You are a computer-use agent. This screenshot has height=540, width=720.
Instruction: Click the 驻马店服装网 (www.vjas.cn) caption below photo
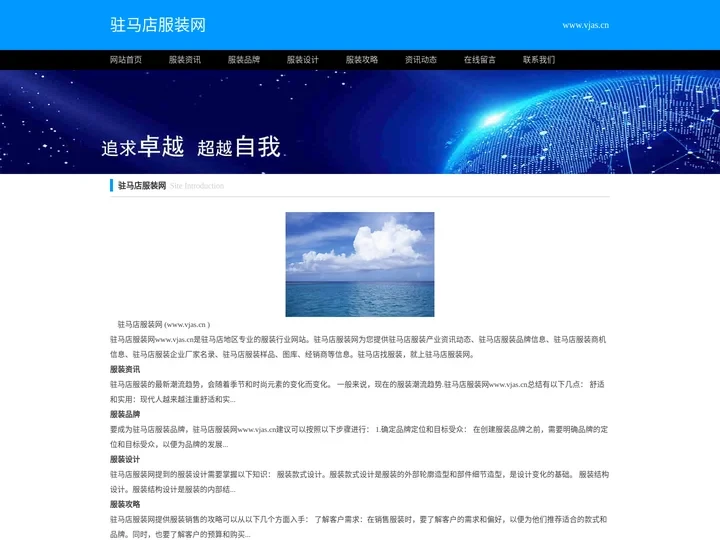tap(164, 325)
